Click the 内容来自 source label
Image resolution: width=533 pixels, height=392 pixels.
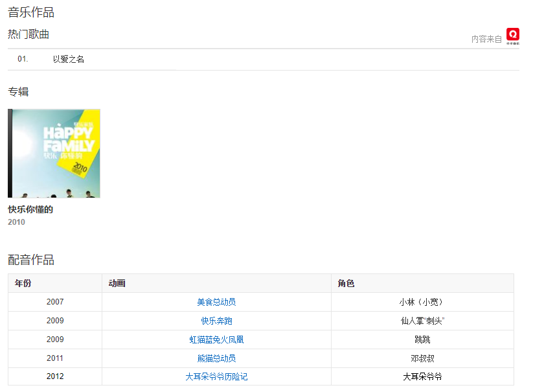[486, 40]
